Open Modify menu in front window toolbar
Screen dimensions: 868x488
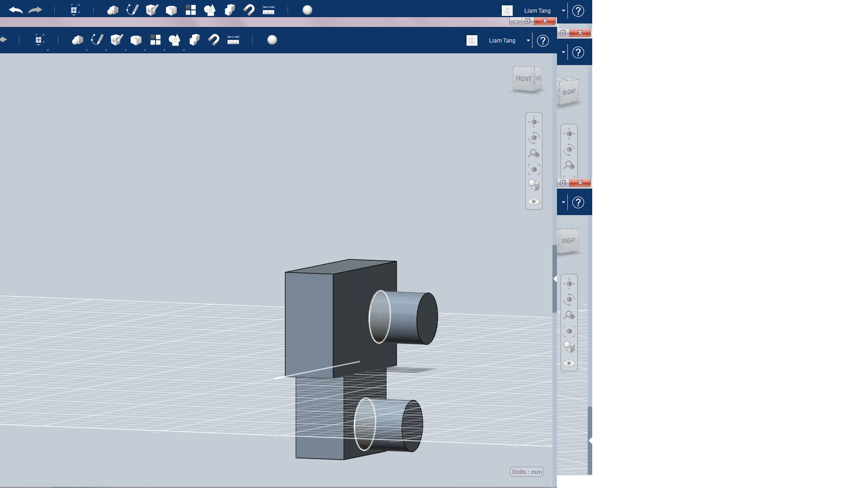pyautogui.click(x=136, y=40)
